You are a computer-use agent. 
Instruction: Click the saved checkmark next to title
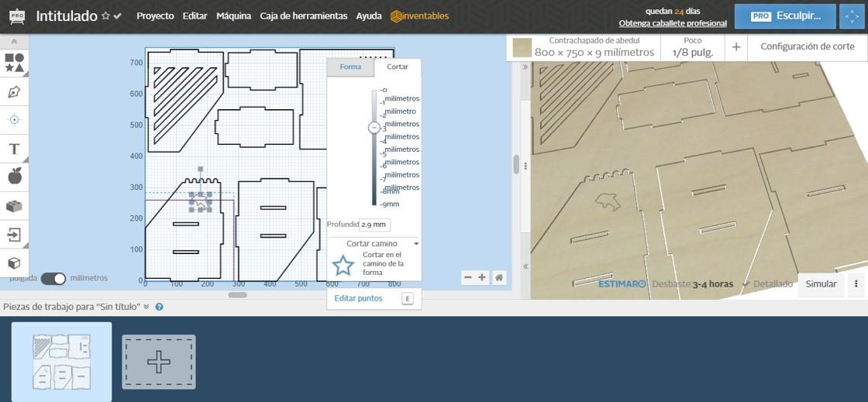tap(117, 16)
